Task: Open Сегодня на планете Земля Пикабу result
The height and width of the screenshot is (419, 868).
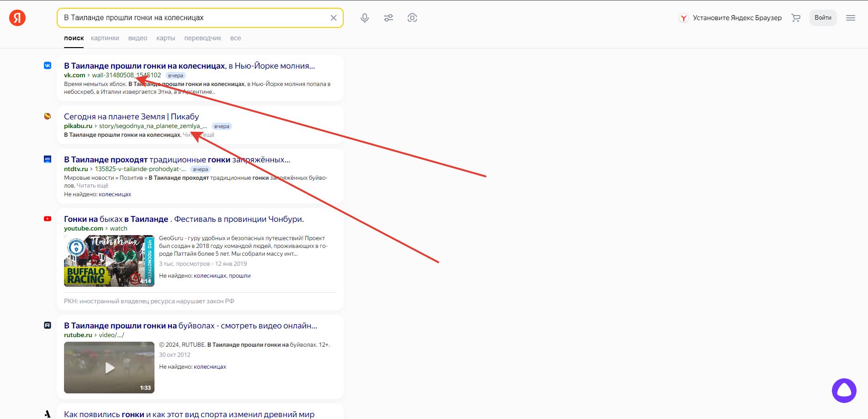Action: (x=131, y=117)
